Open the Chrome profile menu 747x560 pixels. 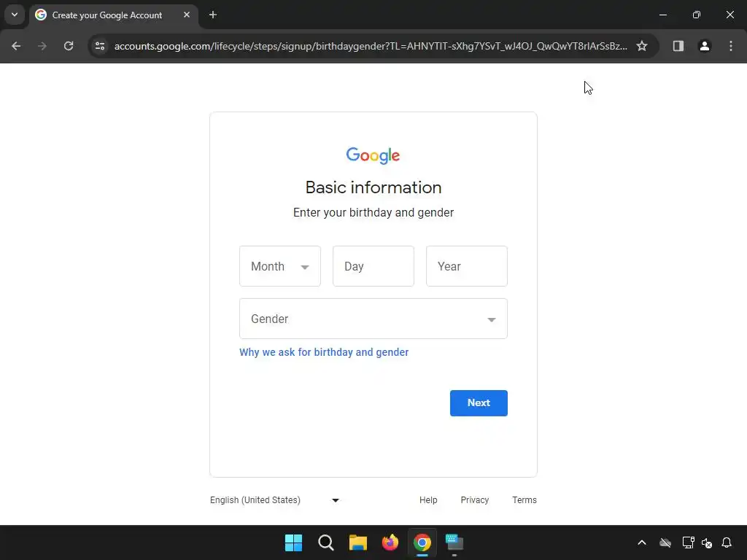(704, 46)
